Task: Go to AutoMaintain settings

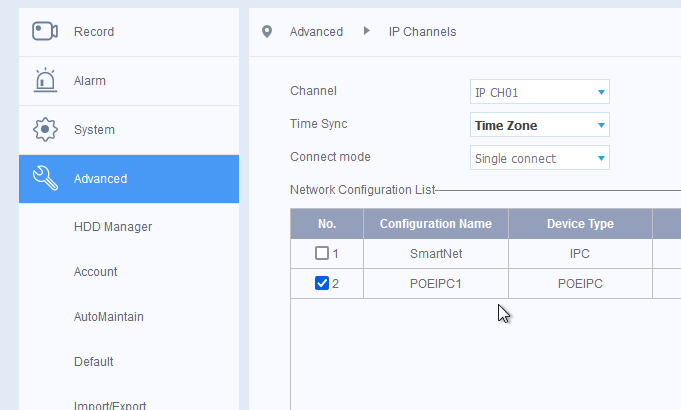Action: [x=108, y=317]
